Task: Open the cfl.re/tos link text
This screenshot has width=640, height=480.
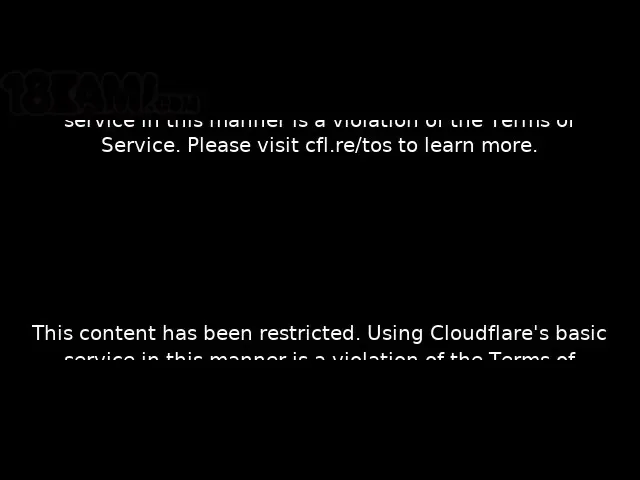Action: [x=349, y=145]
